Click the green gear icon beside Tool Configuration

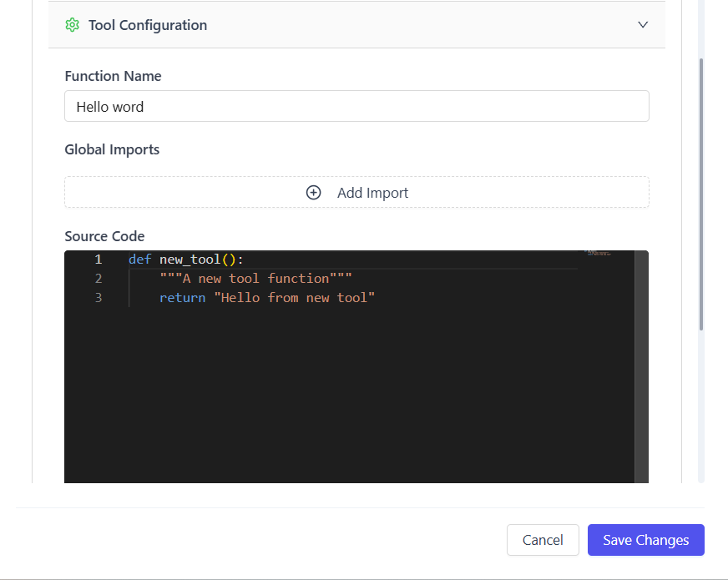[x=72, y=25]
